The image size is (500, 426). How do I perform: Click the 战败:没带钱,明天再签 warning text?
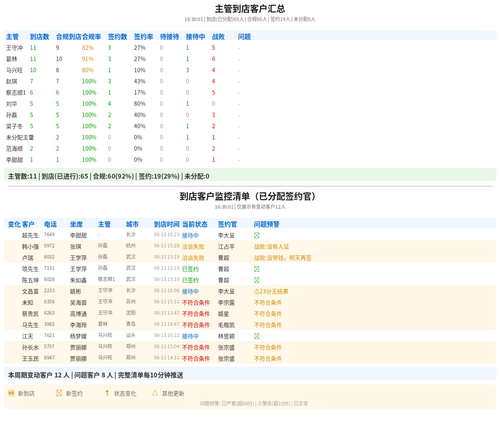pos(283,258)
